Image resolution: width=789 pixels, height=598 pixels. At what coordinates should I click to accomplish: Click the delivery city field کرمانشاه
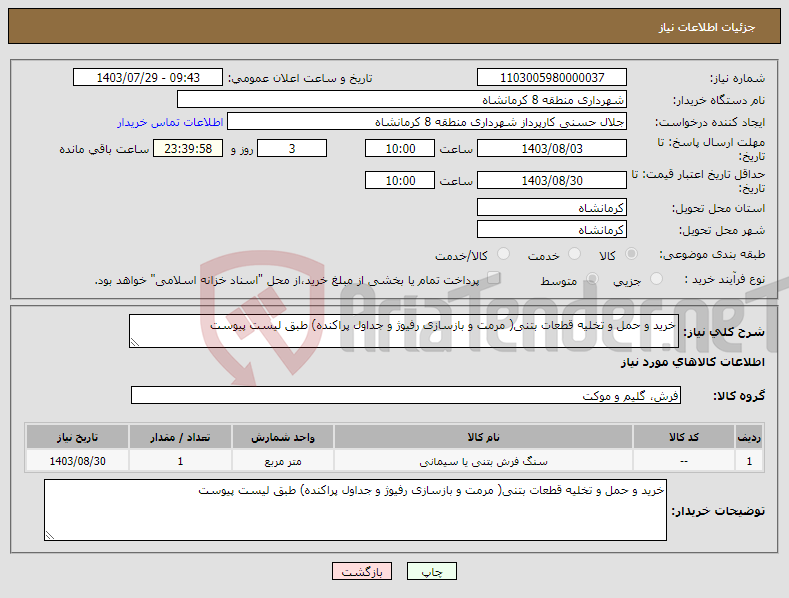pos(551,230)
